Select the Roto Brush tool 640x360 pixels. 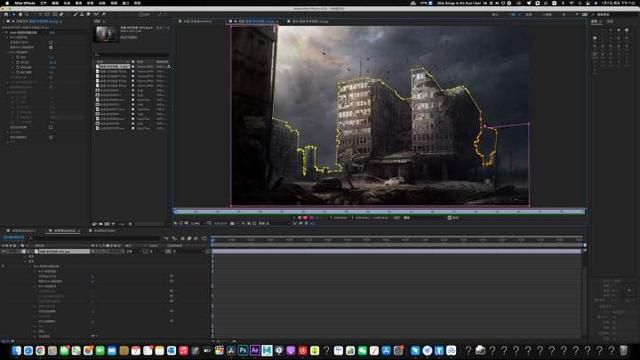(96, 14)
